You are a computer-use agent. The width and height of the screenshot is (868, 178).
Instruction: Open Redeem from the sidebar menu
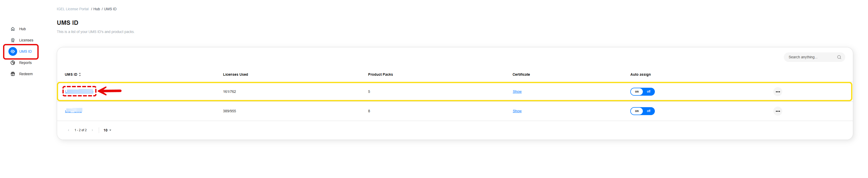coord(26,74)
